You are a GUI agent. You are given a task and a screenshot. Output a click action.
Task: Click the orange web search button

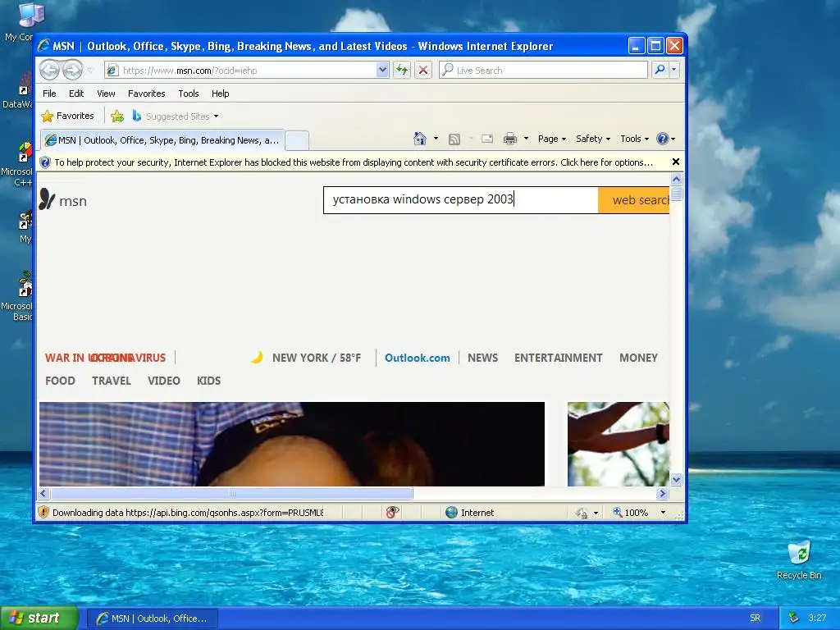click(x=634, y=200)
